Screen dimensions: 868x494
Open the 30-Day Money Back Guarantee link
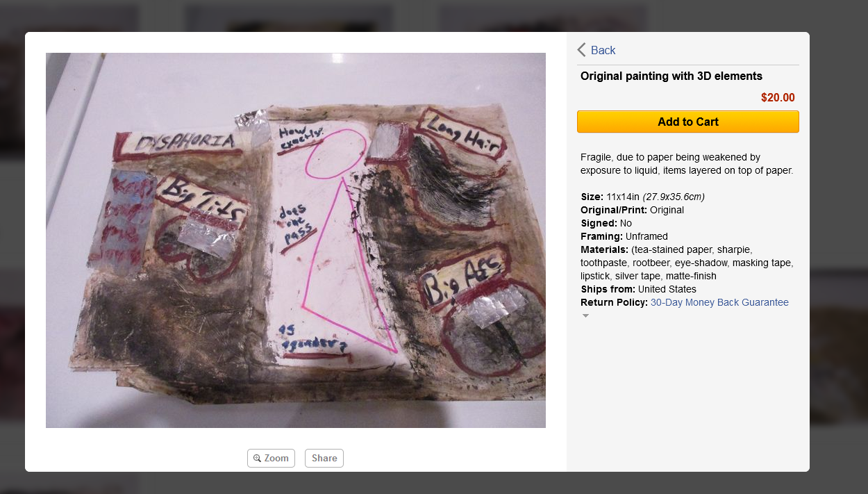point(719,302)
